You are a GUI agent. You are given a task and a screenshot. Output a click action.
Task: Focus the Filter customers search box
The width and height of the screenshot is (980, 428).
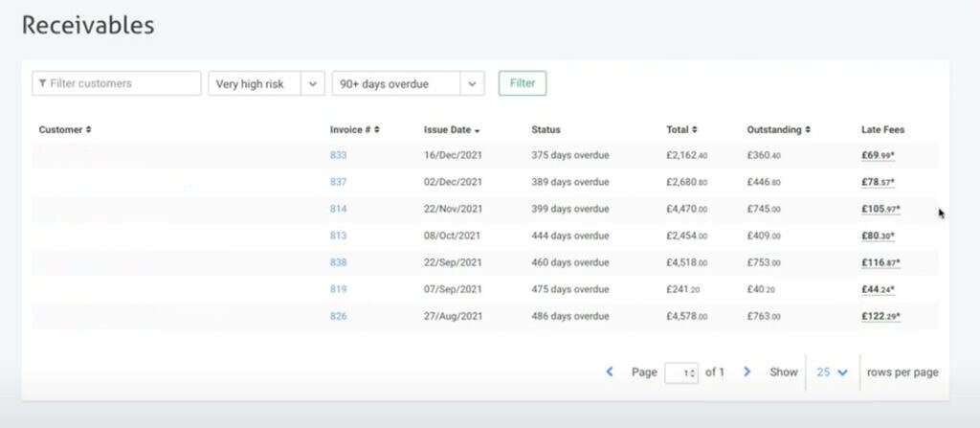pyautogui.click(x=117, y=83)
